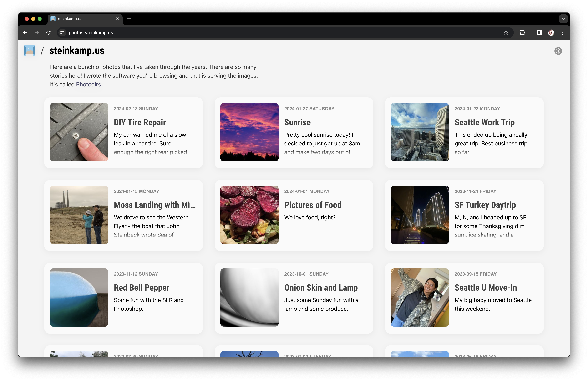588x381 pixels.
Task: Click the Photodirs logo icon in header
Action: [x=30, y=50]
